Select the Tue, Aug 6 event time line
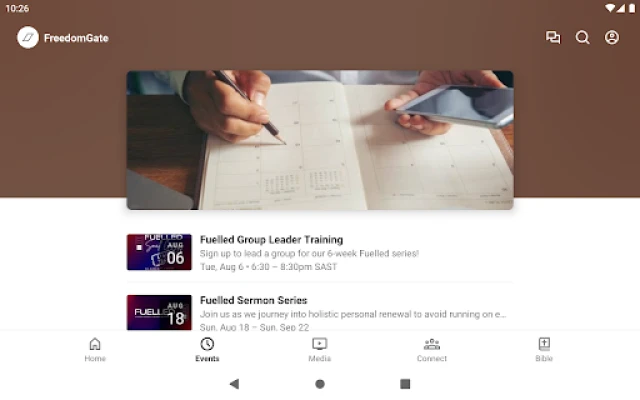Image resolution: width=640 pixels, height=400 pixels. coord(268,267)
